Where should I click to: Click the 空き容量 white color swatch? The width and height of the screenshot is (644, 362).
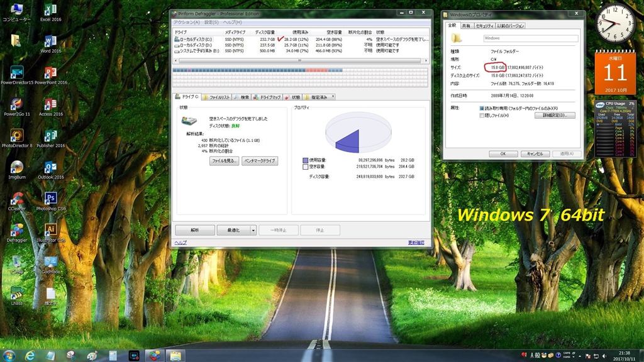tap(305, 167)
